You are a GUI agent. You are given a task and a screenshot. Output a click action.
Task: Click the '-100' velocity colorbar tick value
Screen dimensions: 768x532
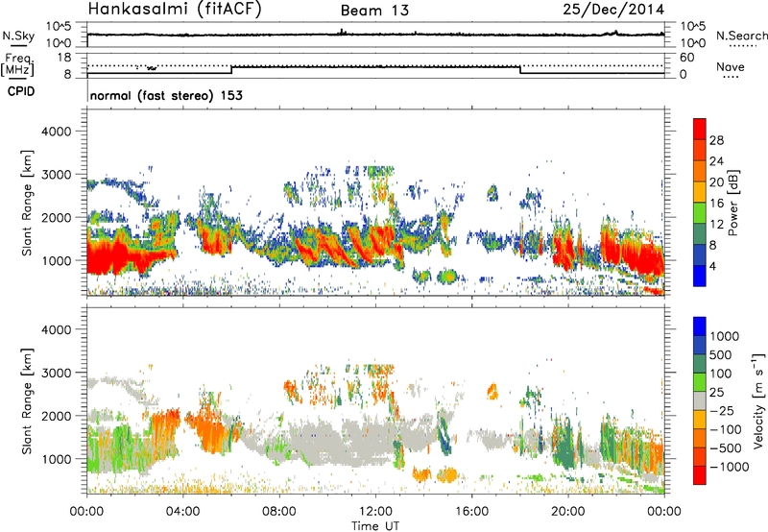(x=726, y=429)
